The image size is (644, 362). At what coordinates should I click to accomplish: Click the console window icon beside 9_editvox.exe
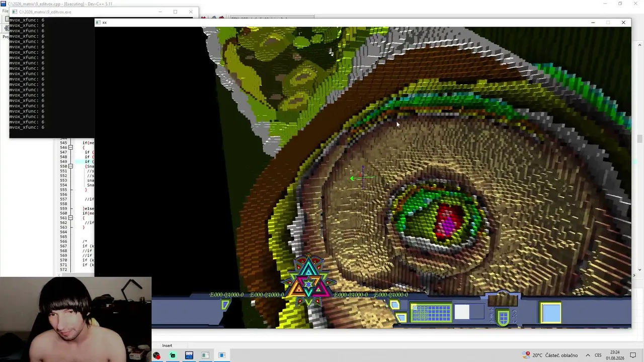click(15, 12)
